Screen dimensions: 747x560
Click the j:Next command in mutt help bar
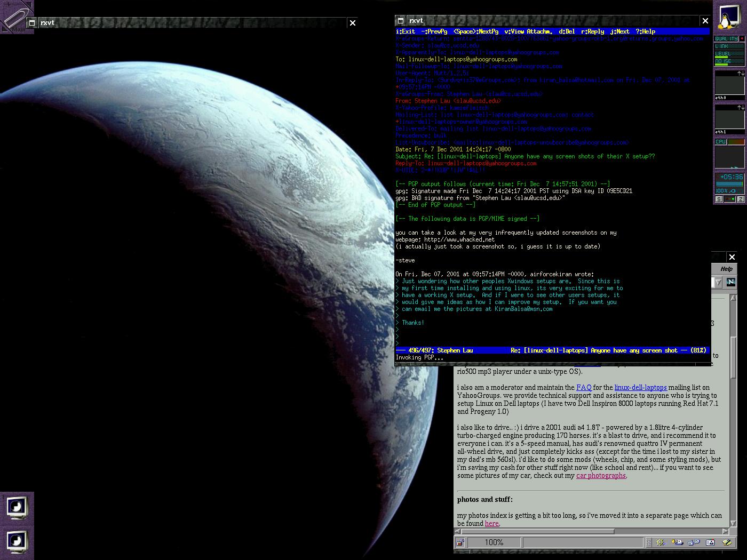[620, 31]
